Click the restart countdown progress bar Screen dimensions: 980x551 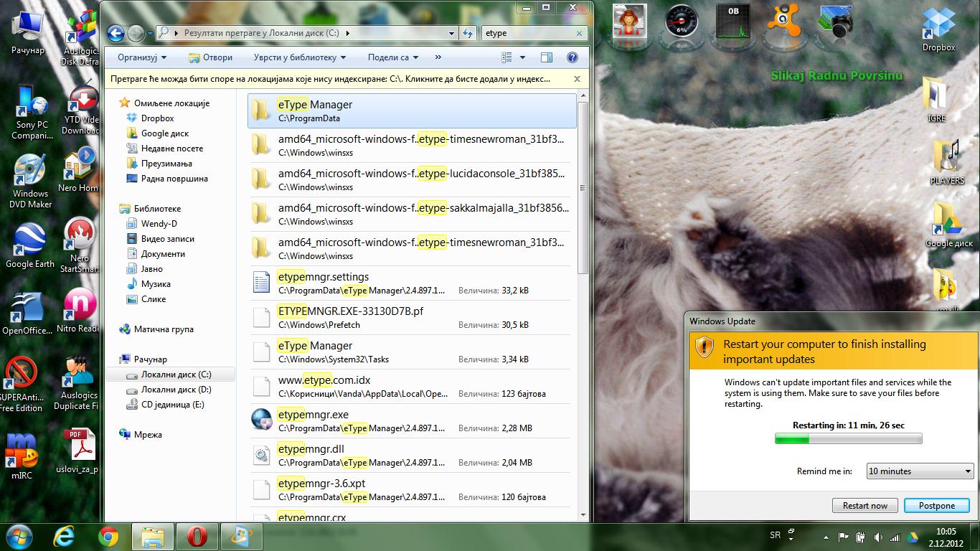click(x=849, y=439)
